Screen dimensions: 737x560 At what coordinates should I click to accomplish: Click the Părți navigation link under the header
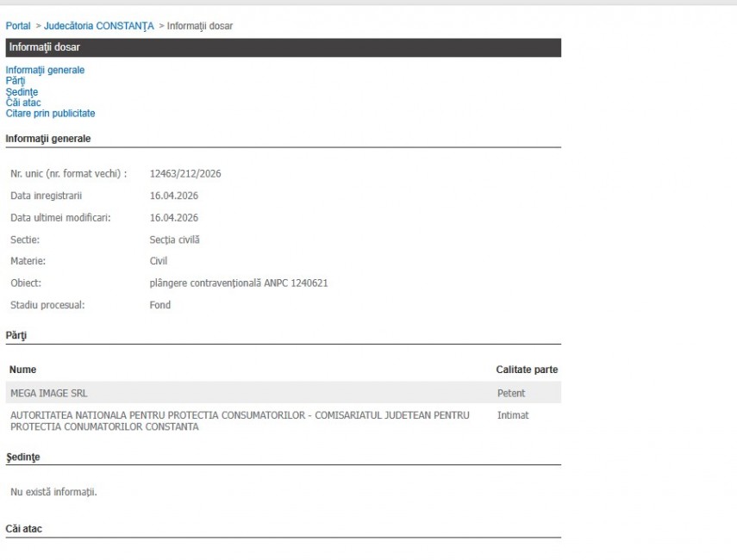tap(16, 81)
